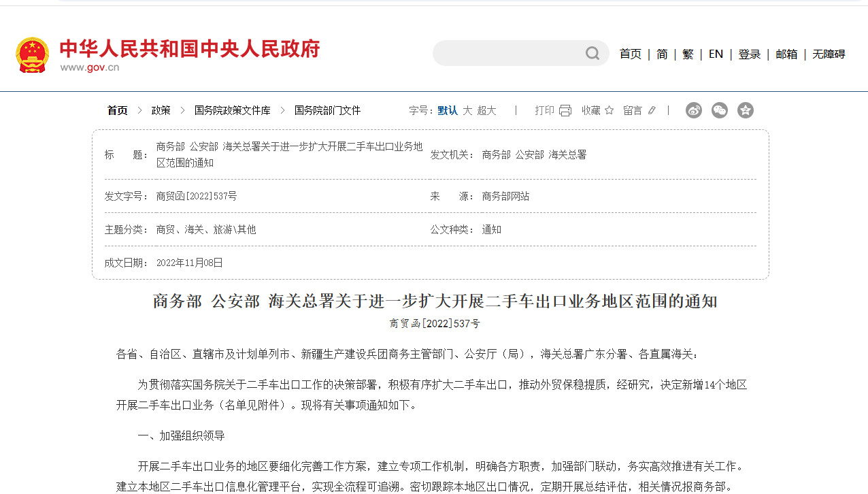This screenshot has width=868, height=494.
Task: Click source value 商务部网站
Action: tap(505, 196)
